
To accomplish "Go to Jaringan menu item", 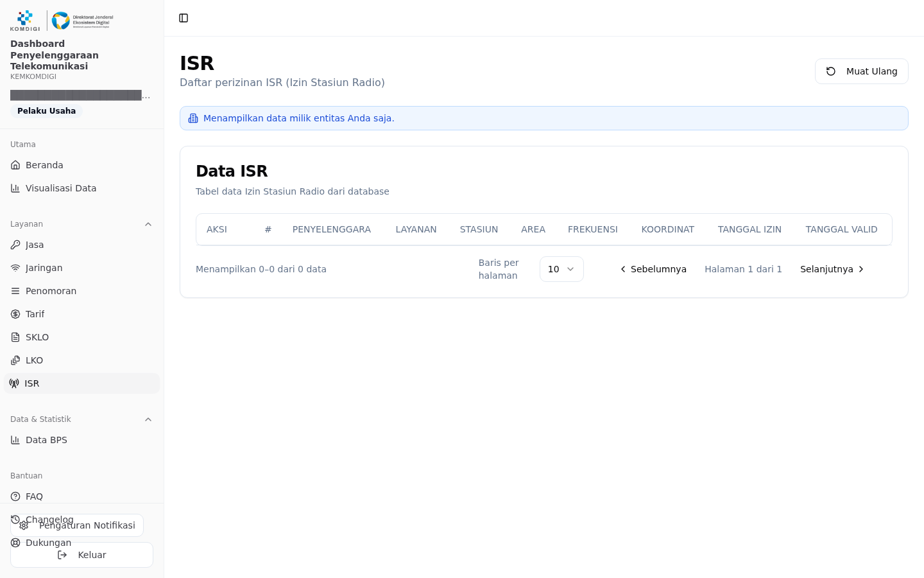I will click(81, 268).
